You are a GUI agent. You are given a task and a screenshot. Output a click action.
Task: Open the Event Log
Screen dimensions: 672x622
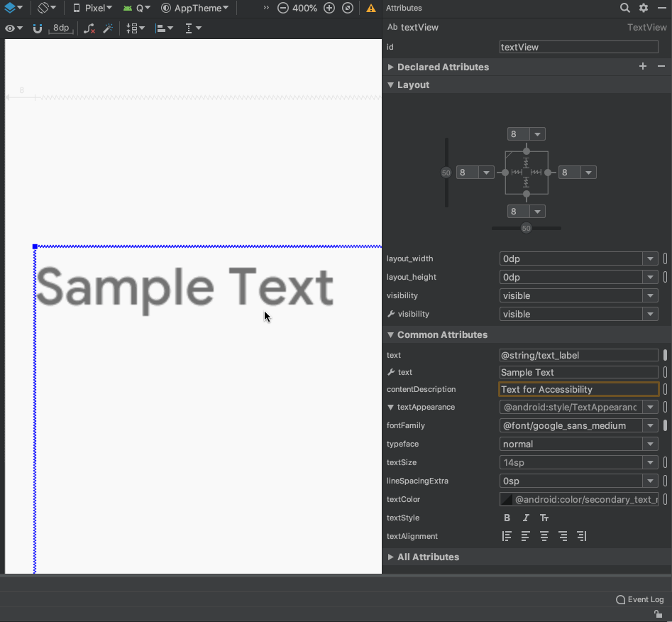[639, 599]
